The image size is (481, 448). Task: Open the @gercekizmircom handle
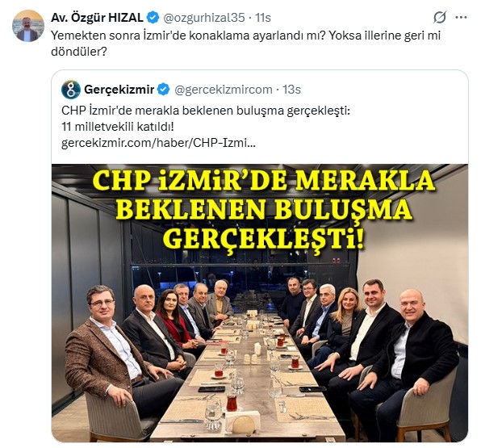(x=224, y=90)
